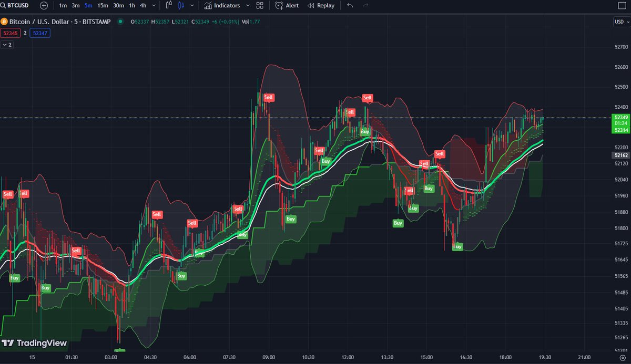Click the 09:00 time axis label
This screenshot has height=364, width=631.
tap(269, 358)
